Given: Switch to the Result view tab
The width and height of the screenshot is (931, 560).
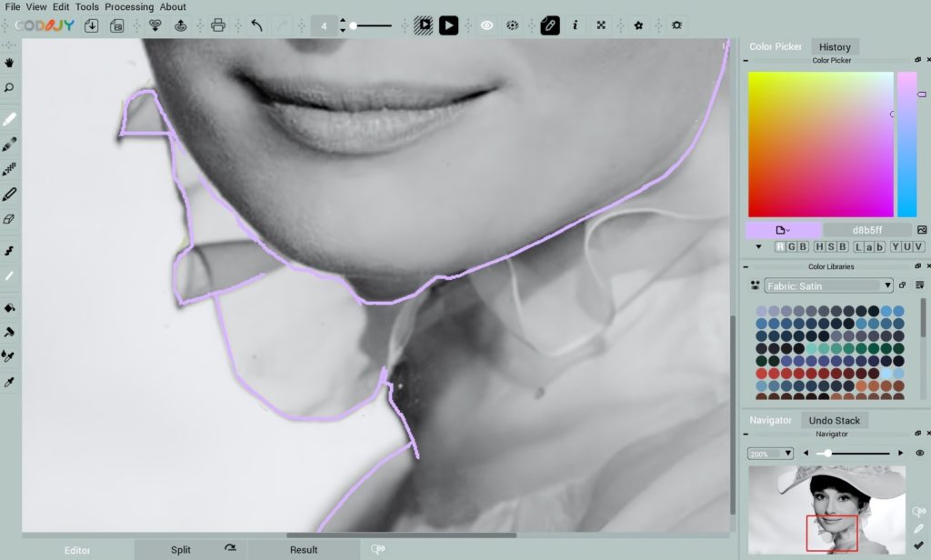Looking at the screenshot, I should click(x=304, y=549).
